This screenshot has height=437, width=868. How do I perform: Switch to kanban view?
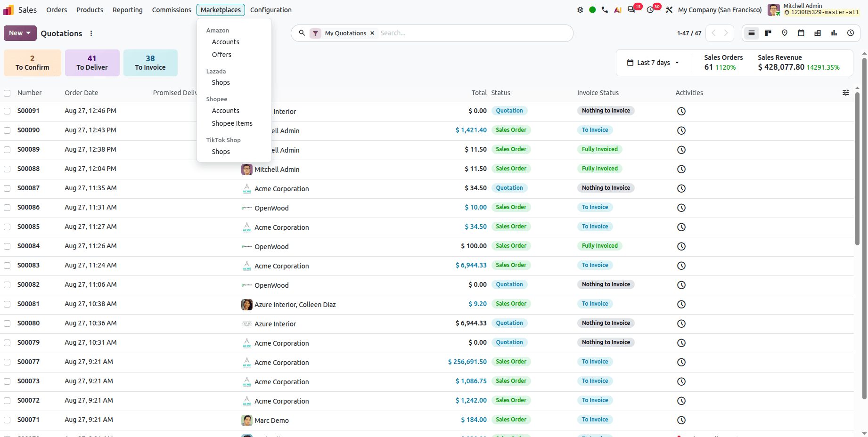pyautogui.click(x=768, y=33)
